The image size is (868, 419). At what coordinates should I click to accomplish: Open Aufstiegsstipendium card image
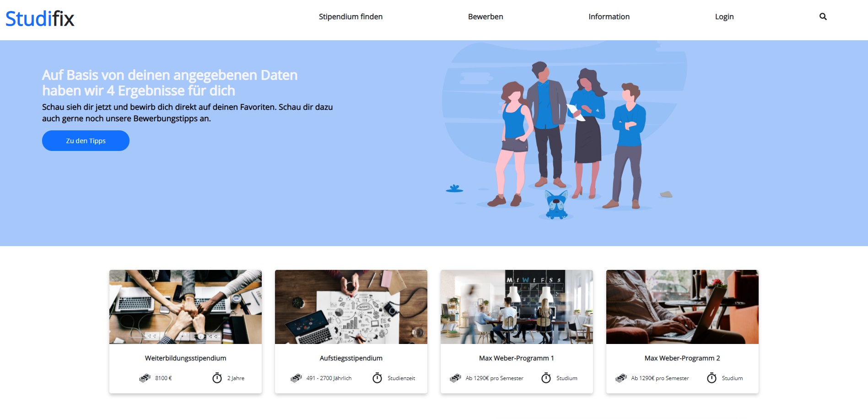[x=351, y=307]
